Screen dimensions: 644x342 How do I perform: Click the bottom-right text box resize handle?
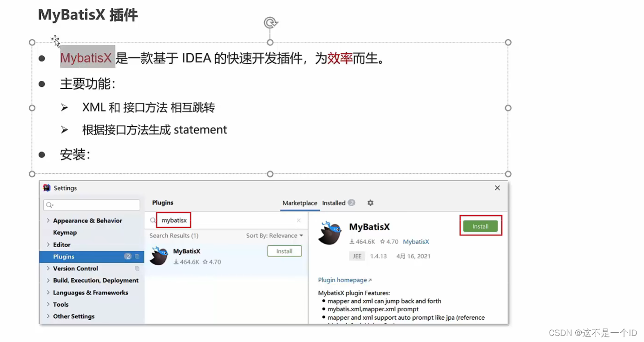(x=508, y=174)
